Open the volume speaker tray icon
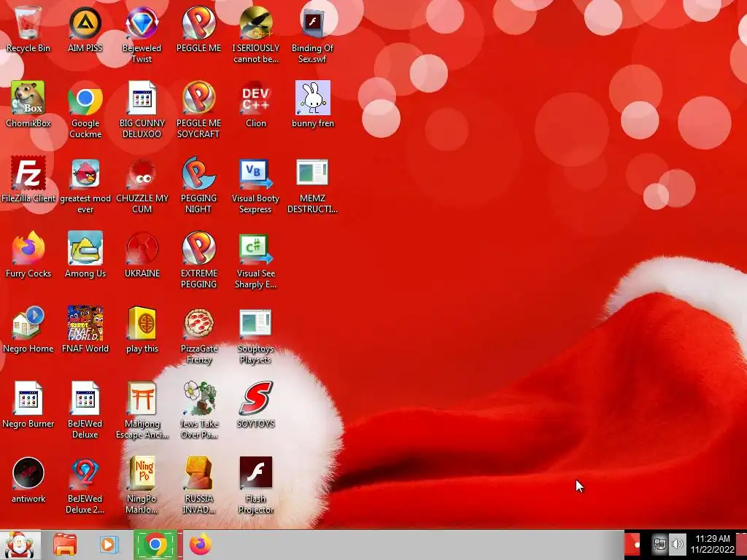747x560 pixels. point(677,544)
